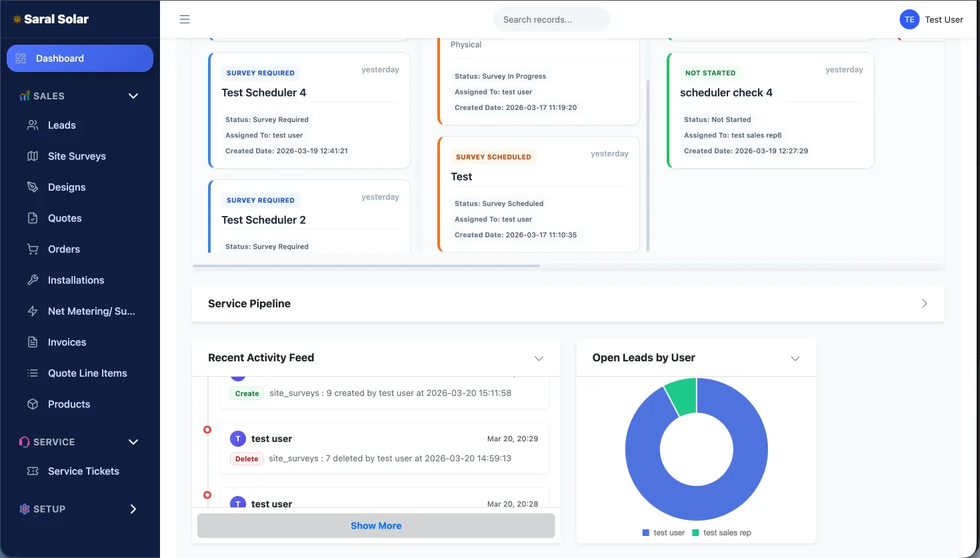Click the Search records input field

click(x=551, y=19)
